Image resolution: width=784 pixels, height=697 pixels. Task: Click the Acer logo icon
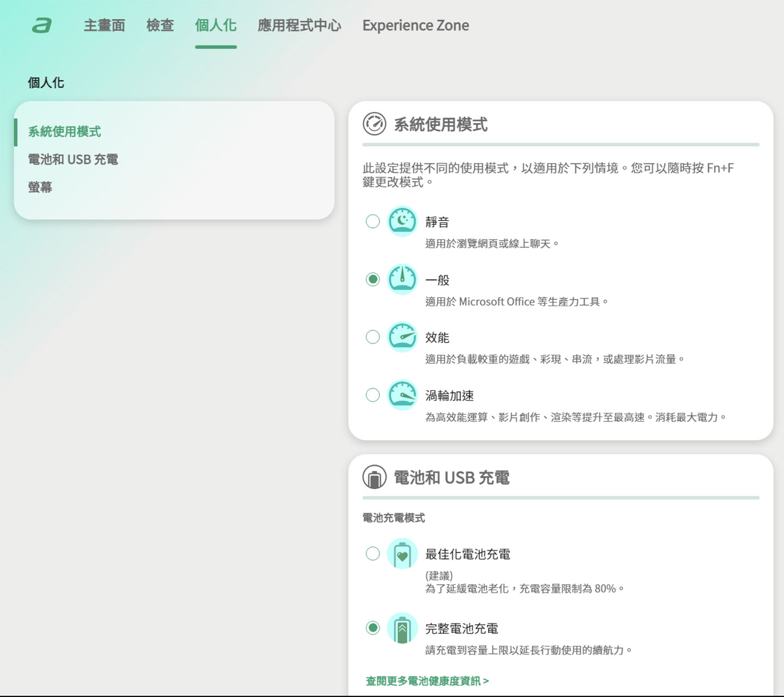(42, 26)
